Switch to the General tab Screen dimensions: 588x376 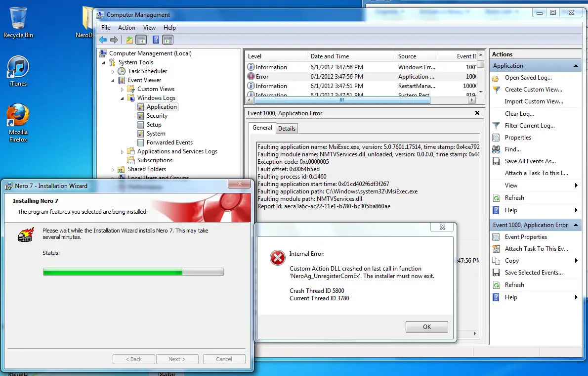(x=262, y=128)
